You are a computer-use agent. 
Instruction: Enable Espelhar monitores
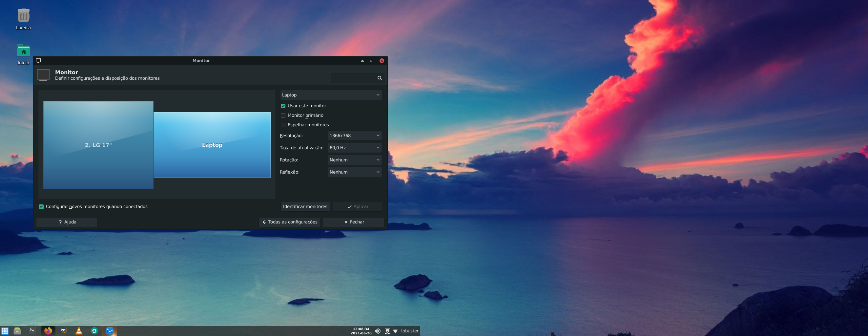[x=283, y=125]
